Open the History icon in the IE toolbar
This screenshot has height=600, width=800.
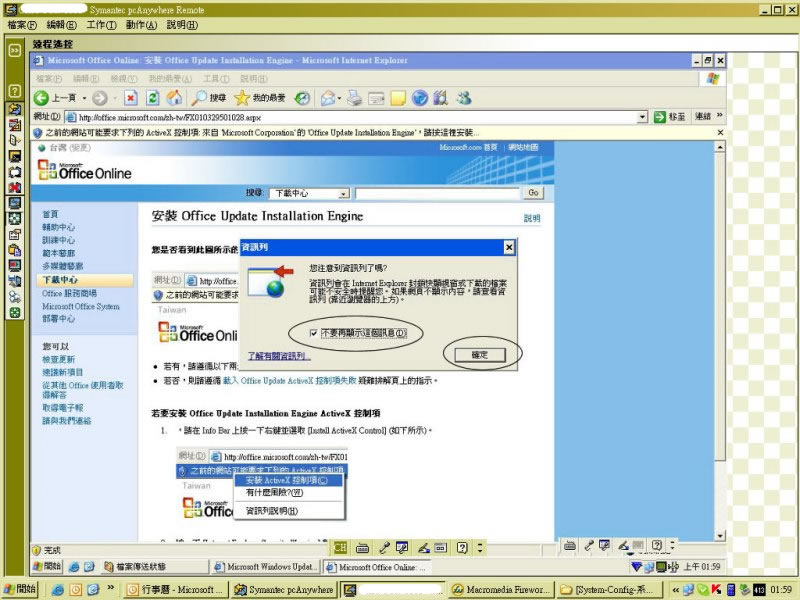point(303,98)
